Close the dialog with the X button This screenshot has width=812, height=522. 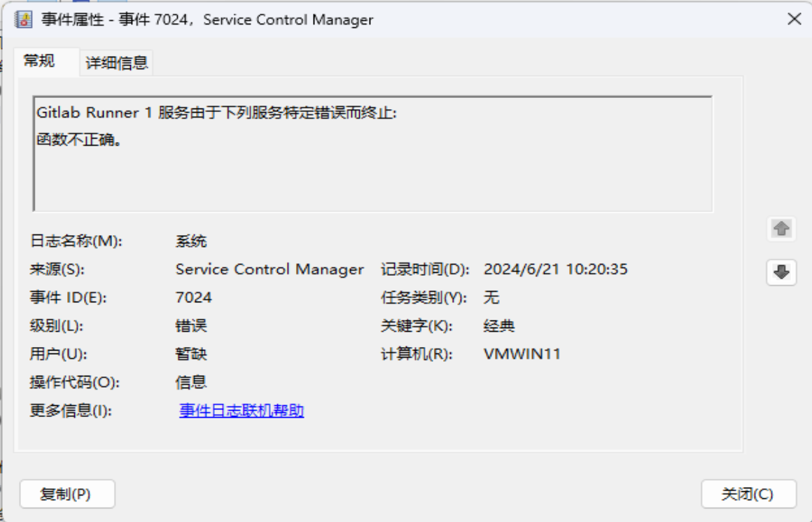point(794,19)
